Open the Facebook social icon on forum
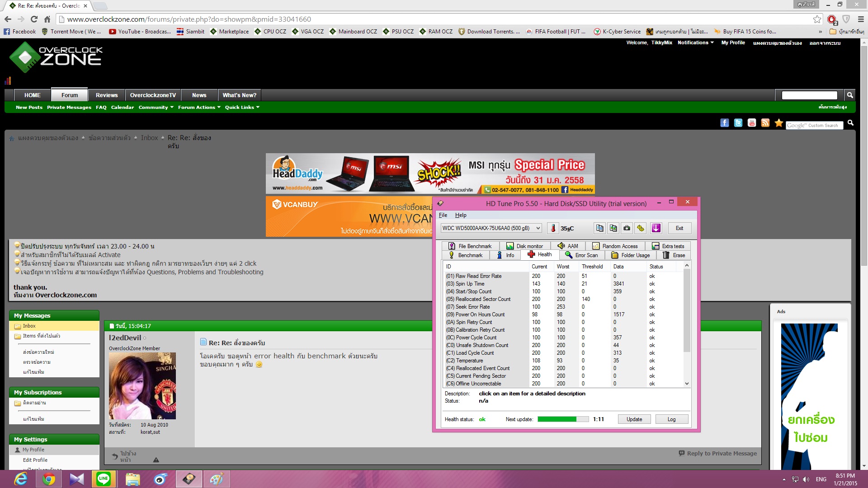Viewport: 868px width, 488px height. click(x=724, y=123)
